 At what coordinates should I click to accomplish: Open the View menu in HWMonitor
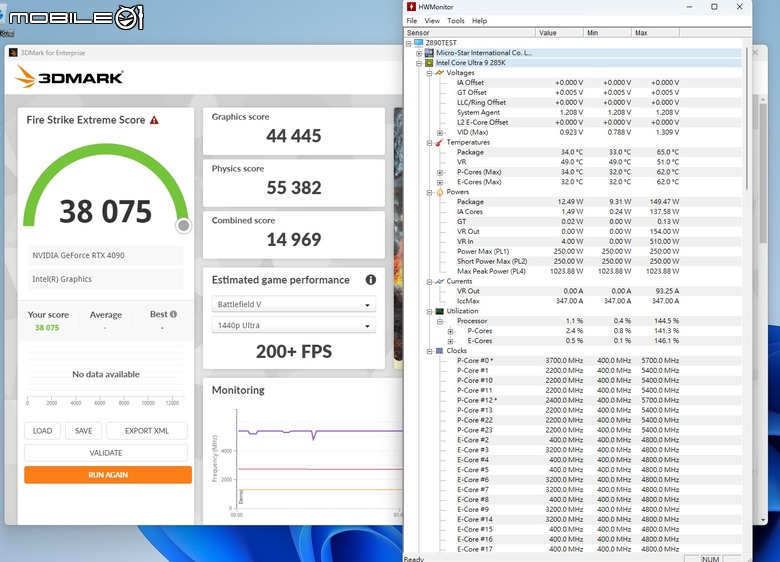tap(432, 21)
